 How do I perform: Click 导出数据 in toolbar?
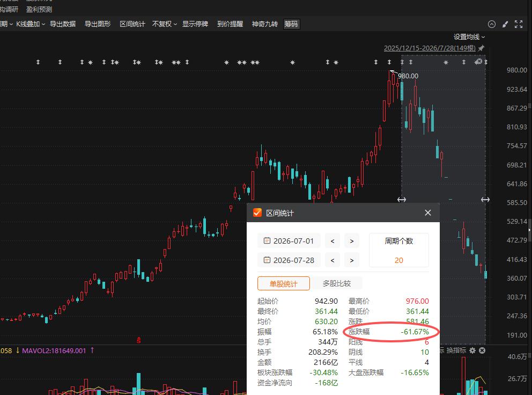click(x=63, y=24)
